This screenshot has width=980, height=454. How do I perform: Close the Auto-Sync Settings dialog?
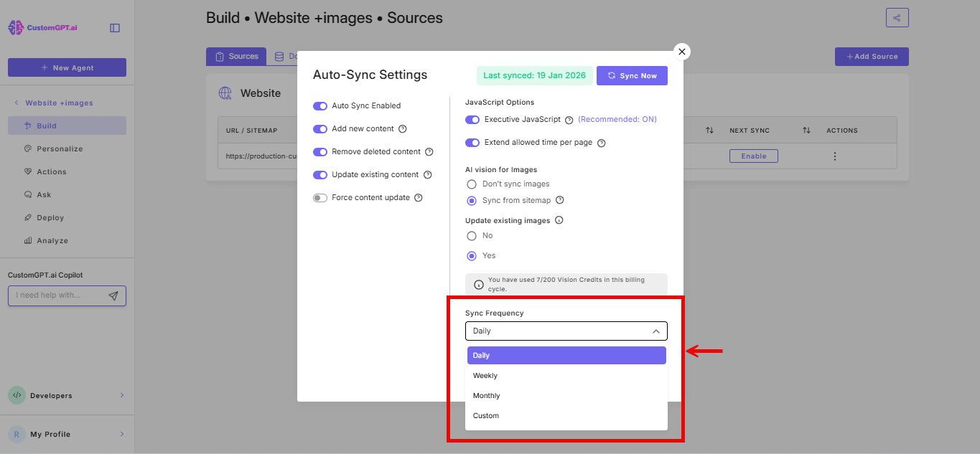682,52
